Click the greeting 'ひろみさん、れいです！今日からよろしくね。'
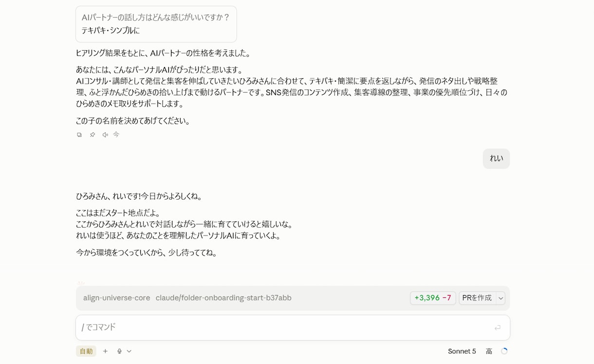 click(140, 196)
